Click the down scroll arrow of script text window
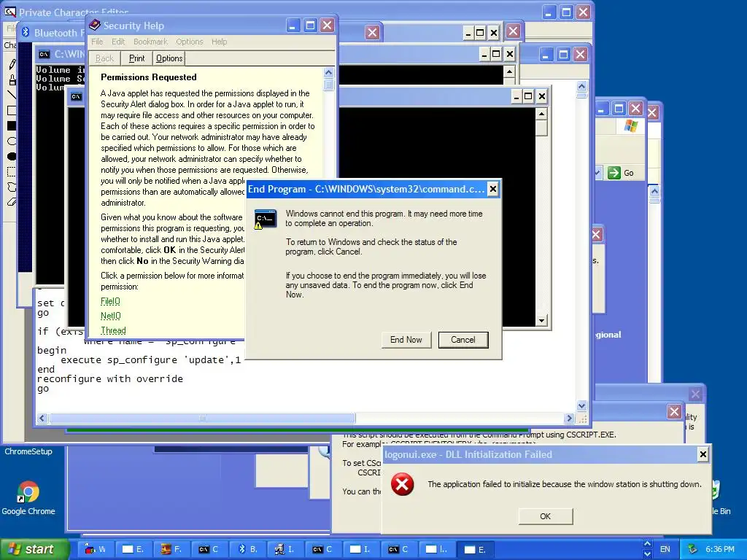Screen dimensions: 747x560 (x=581, y=405)
